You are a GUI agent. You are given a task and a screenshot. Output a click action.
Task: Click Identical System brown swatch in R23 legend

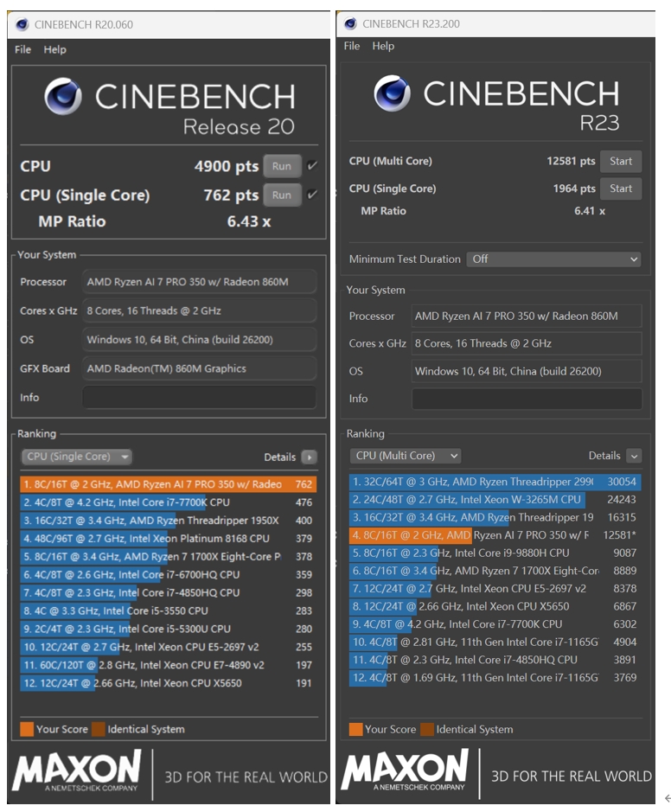[427, 729]
